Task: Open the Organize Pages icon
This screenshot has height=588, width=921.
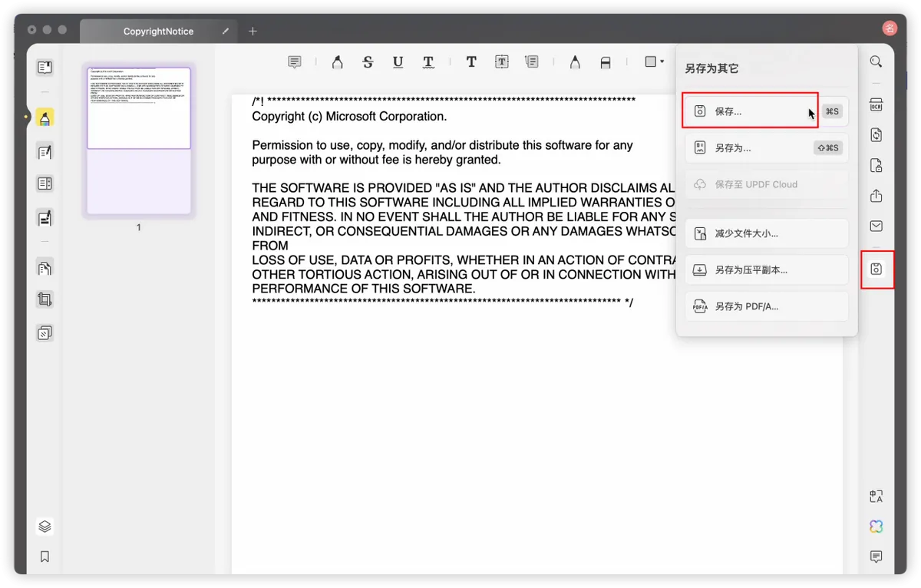Action: (45, 268)
